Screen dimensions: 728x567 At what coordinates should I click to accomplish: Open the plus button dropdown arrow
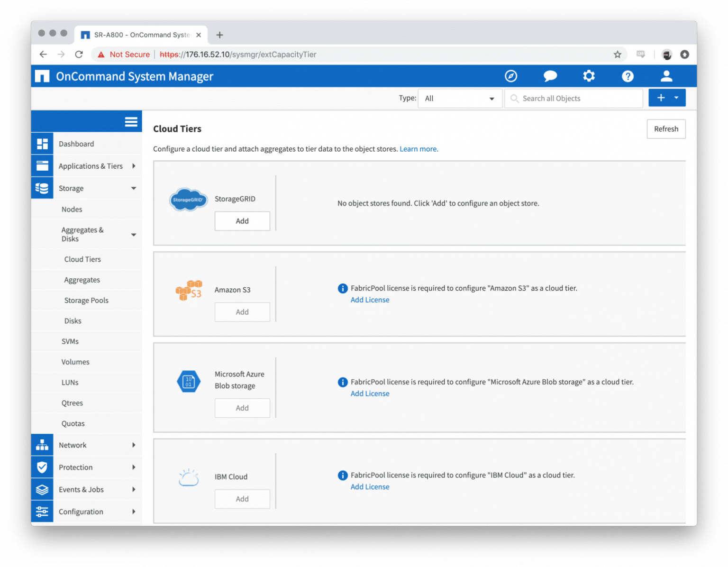click(676, 98)
